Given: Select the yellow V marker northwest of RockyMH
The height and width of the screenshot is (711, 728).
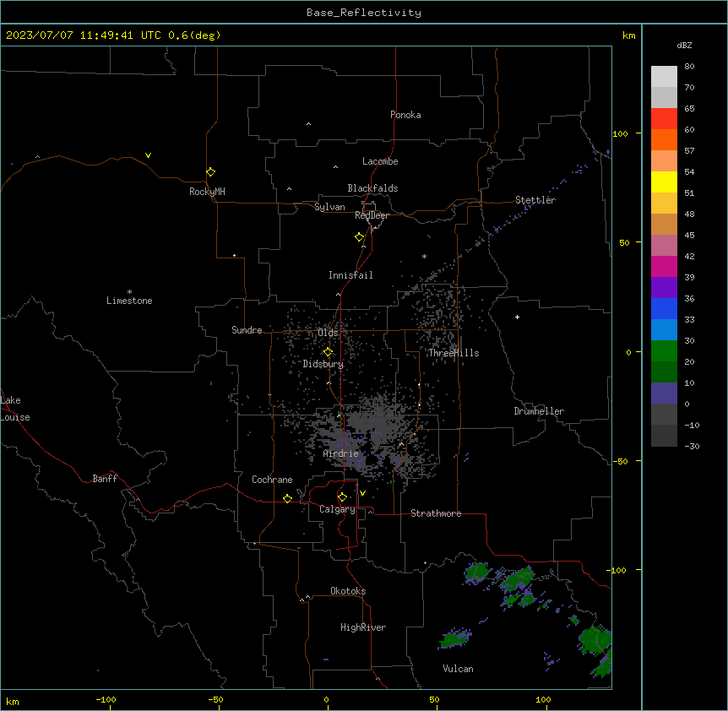Looking at the screenshot, I should (x=148, y=155).
